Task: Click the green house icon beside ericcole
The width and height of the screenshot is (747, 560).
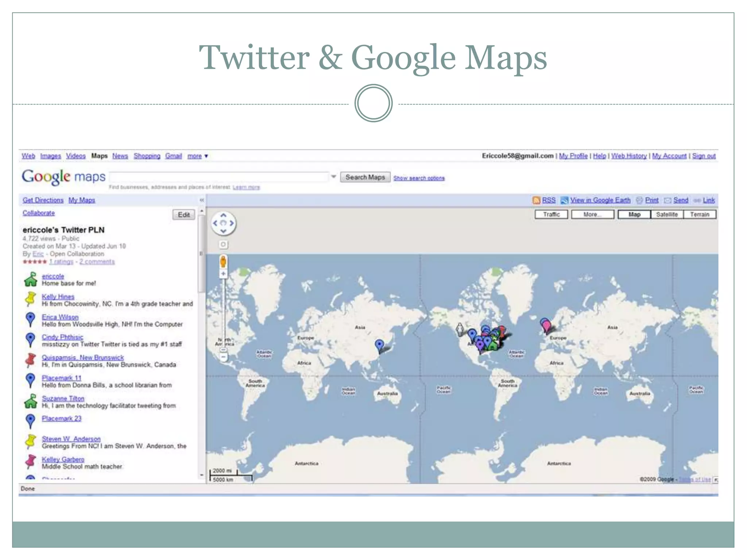Action: (31, 280)
